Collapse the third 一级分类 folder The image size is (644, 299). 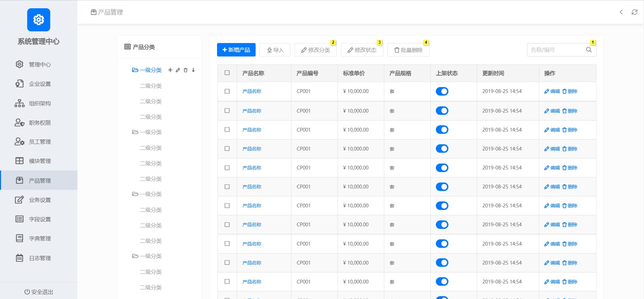coord(135,194)
